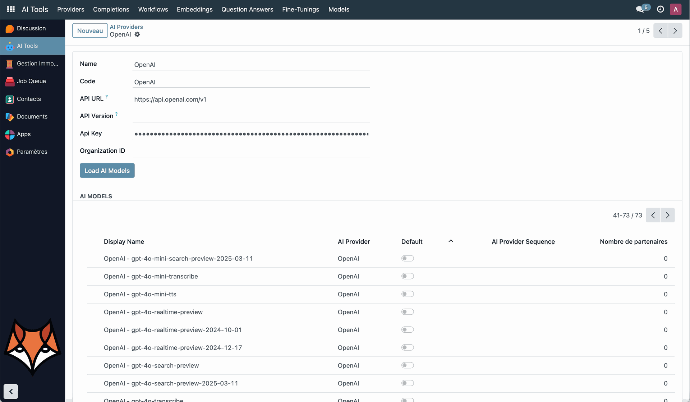
Task: Click the clock activities icon in top bar
Action: [660, 9]
